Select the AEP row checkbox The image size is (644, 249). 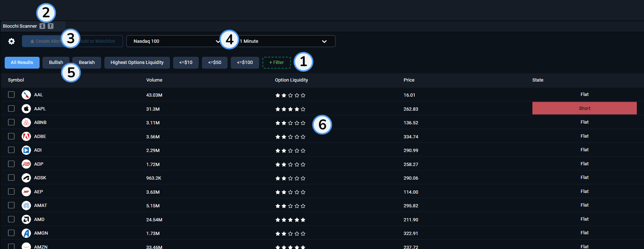point(12,192)
